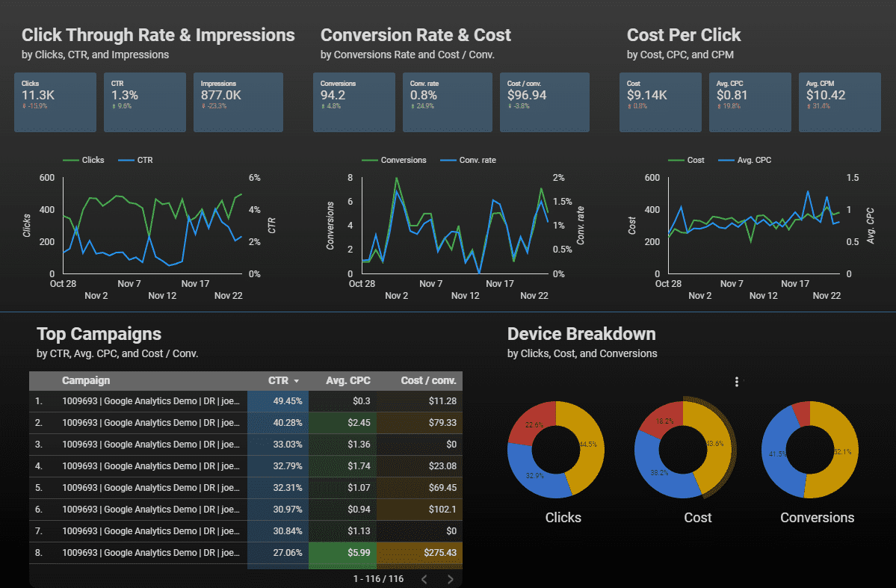The image size is (896, 588).
Task: Sort table by Avg. CPC column
Action: [347, 380]
